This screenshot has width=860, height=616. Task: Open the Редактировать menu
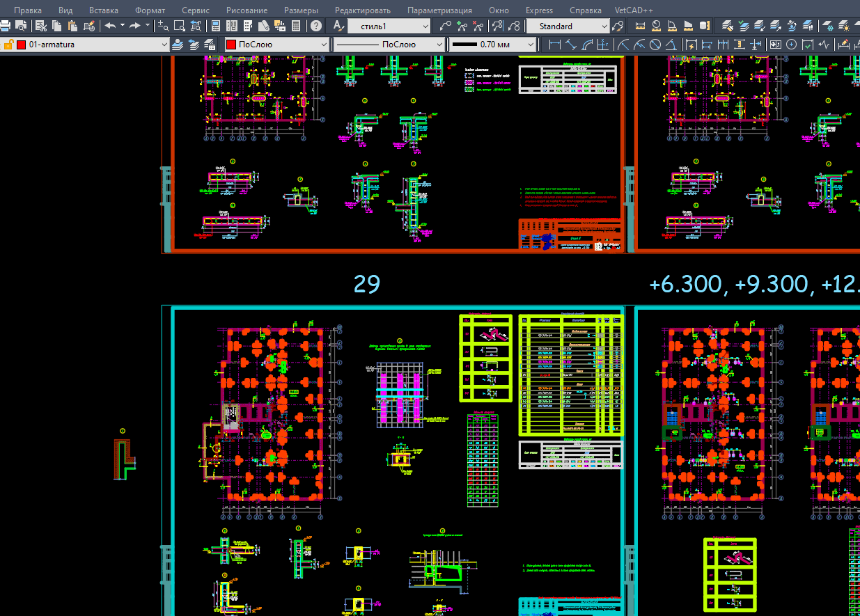(363, 10)
